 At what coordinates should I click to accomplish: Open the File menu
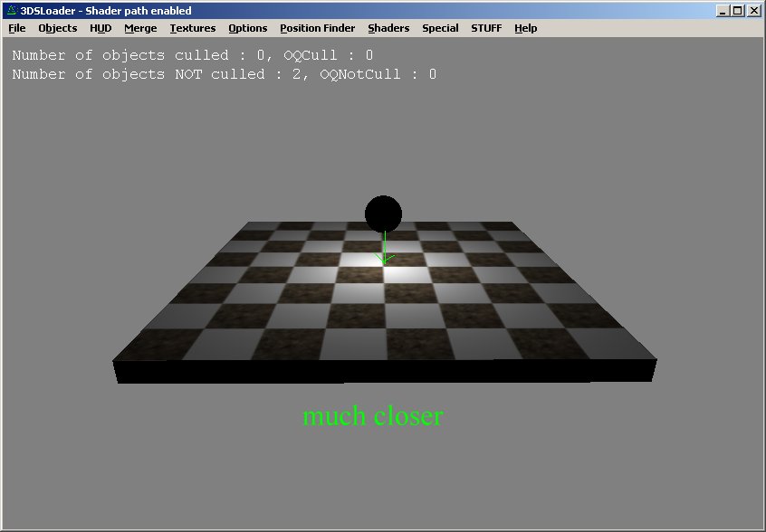(17, 28)
